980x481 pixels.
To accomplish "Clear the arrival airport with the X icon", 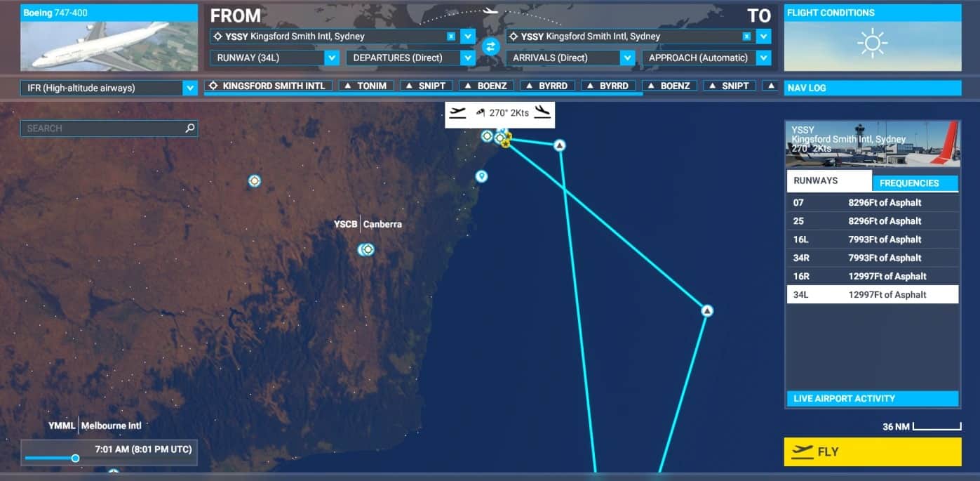I will [746, 37].
